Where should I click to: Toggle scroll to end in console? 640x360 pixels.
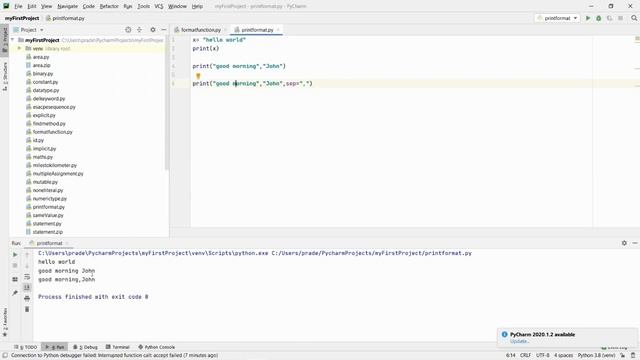pos(27,287)
